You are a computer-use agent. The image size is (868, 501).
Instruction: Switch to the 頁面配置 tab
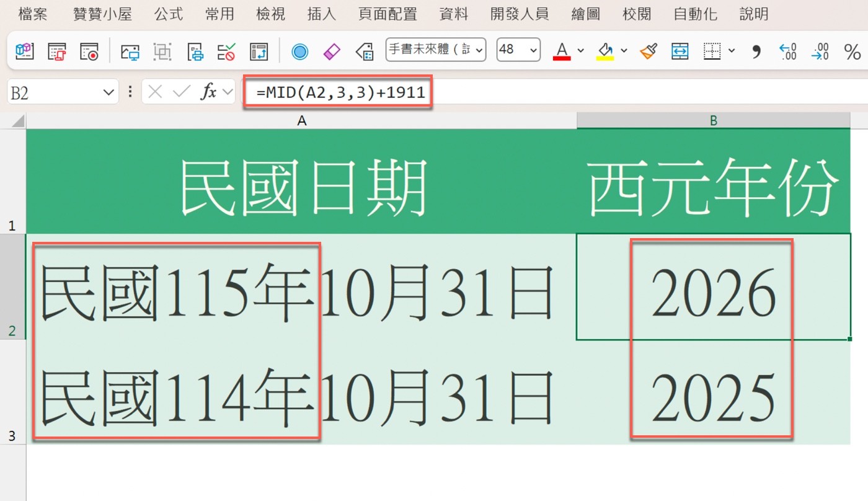(388, 14)
